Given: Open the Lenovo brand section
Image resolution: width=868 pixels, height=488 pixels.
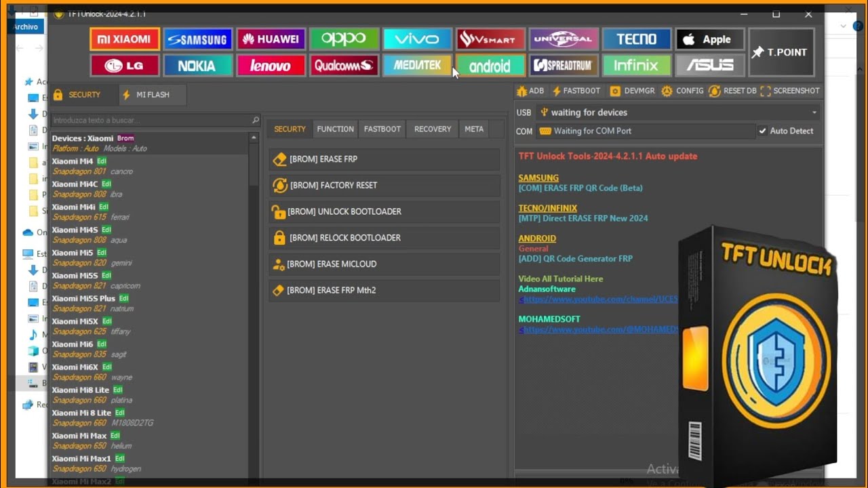Looking at the screenshot, I should click(271, 66).
